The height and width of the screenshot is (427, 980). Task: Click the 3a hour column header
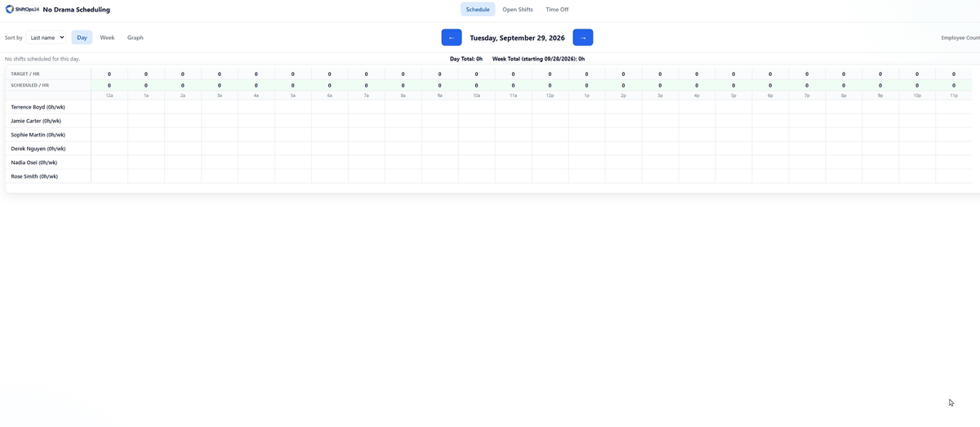[x=220, y=96]
